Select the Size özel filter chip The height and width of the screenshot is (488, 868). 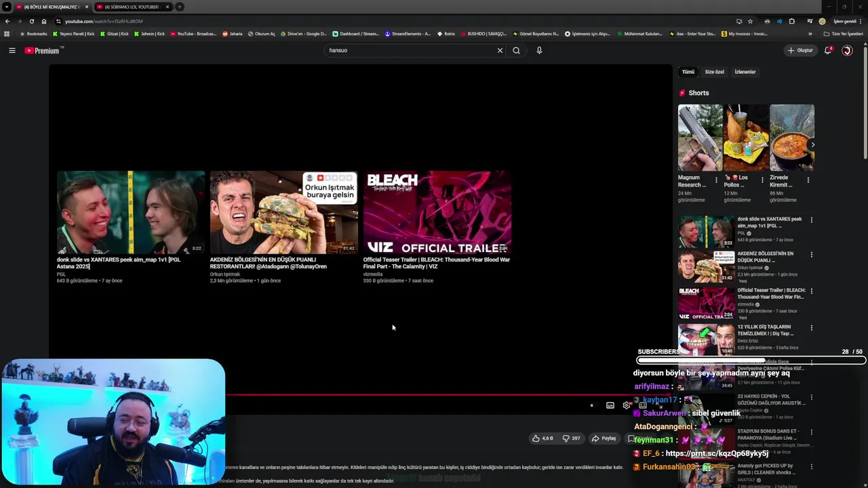click(x=714, y=72)
